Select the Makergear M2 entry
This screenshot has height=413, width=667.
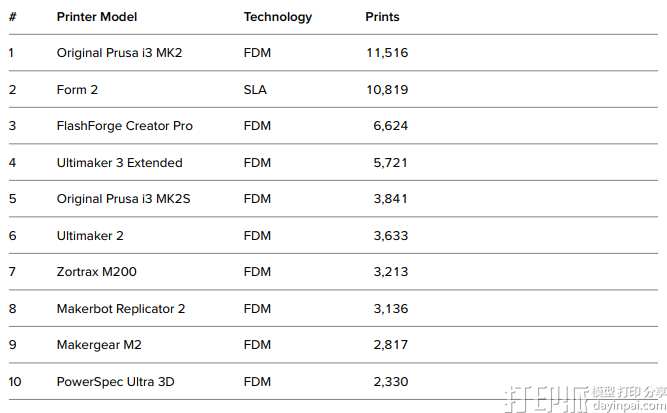pos(99,345)
